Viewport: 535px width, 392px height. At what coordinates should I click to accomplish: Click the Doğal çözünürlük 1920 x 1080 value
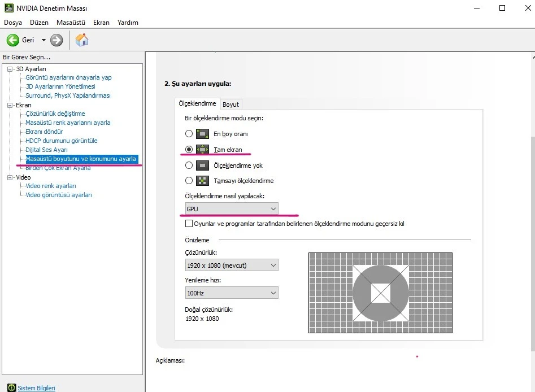tap(202, 319)
